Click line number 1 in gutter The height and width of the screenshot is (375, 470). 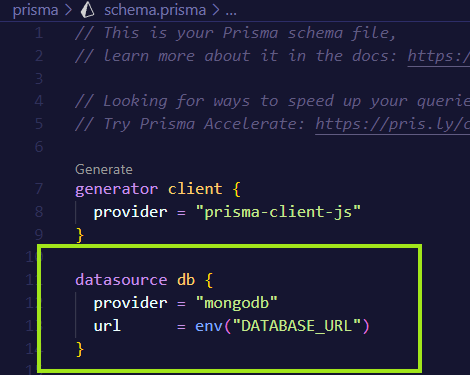[x=39, y=33]
